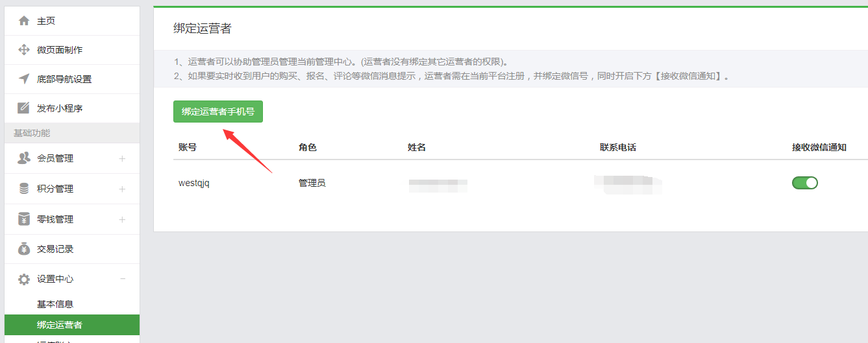This screenshot has width=868, height=343.
Task: Click the home icon beside 主页
Action: tap(24, 21)
